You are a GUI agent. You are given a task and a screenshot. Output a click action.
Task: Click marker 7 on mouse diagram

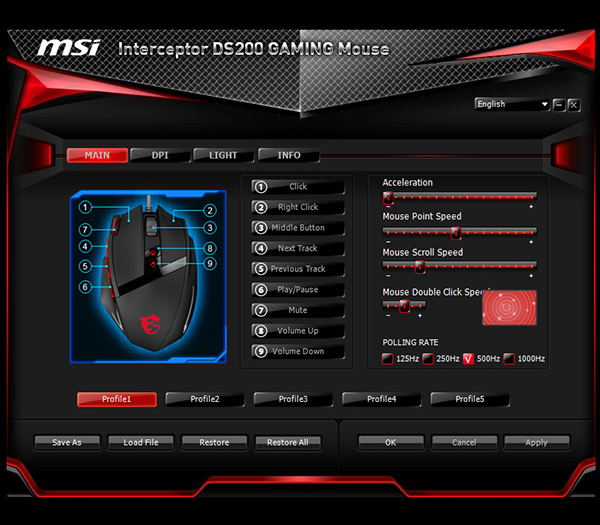point(85,230)
